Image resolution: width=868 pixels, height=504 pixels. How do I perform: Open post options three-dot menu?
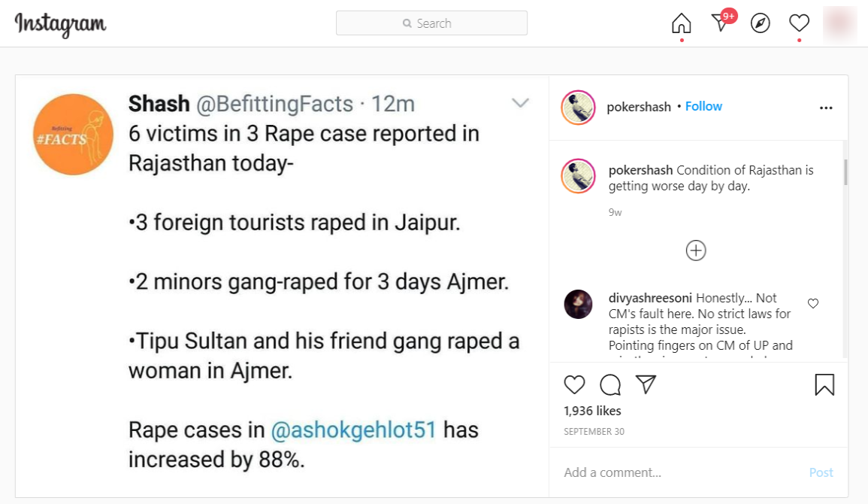click(x=826, y=108)
